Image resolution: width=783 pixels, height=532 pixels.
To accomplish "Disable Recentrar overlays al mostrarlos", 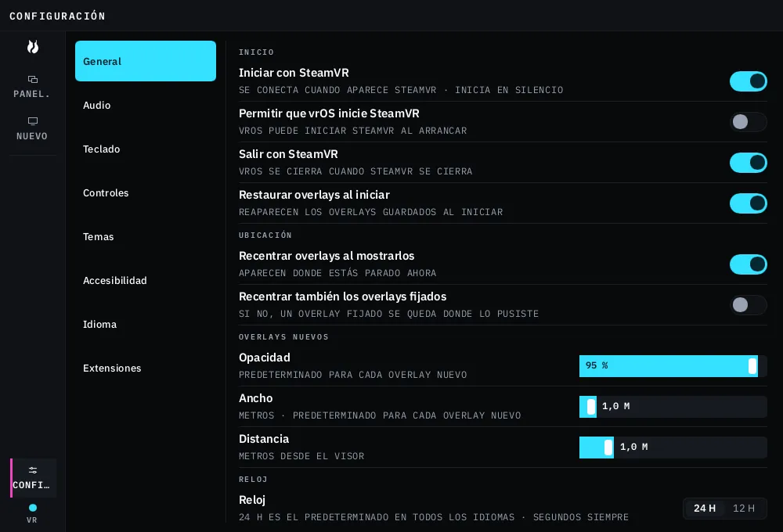I will click(x=748, y=264).
